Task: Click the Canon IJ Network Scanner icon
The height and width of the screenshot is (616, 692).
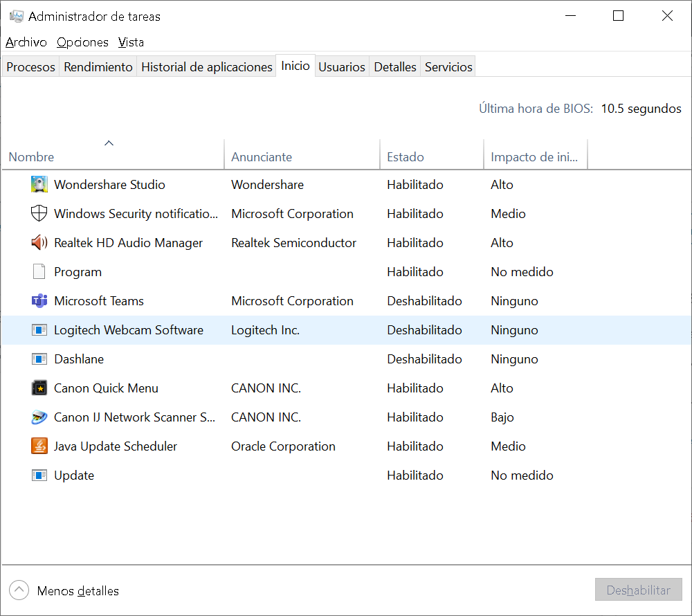Action: [x=39, y=417]
